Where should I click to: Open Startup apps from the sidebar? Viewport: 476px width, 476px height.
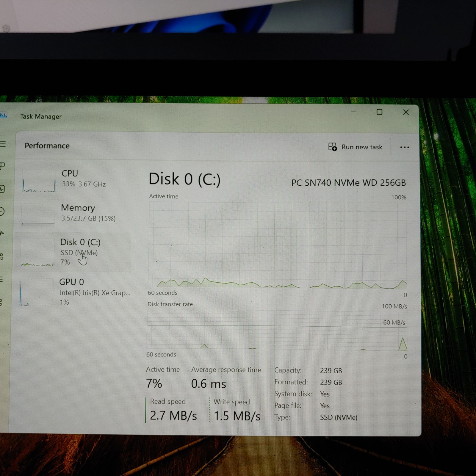(x=2, y=234)
